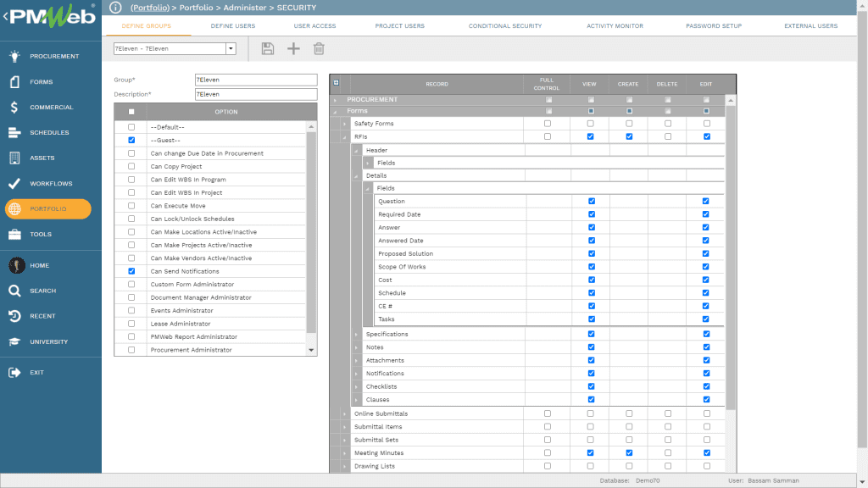Open the 7Eleven group dropdown arrow
The height and width of the screenshot is (488, 868).
[x=231, y=48]
